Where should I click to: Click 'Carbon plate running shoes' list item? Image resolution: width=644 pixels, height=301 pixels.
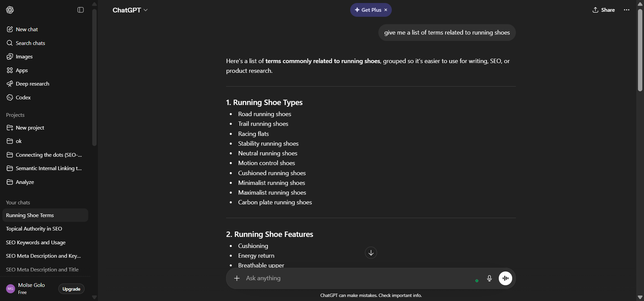(275, 202)
